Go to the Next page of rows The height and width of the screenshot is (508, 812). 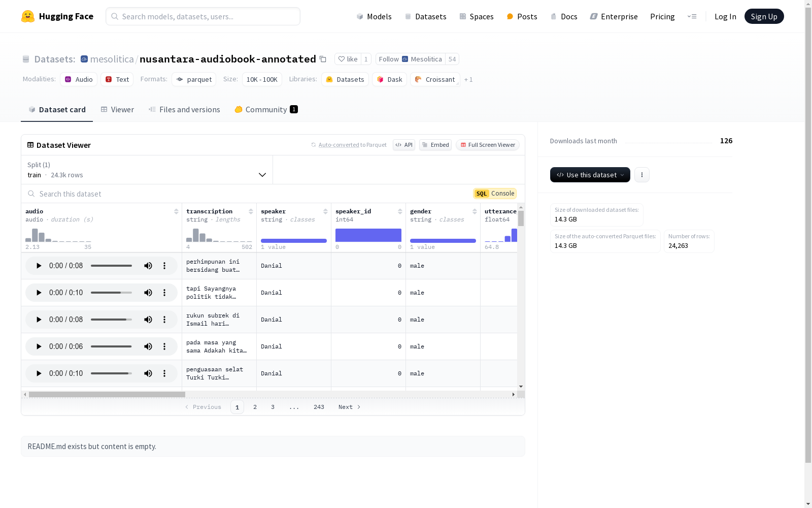pyautogui.click(x=350, y=407)
